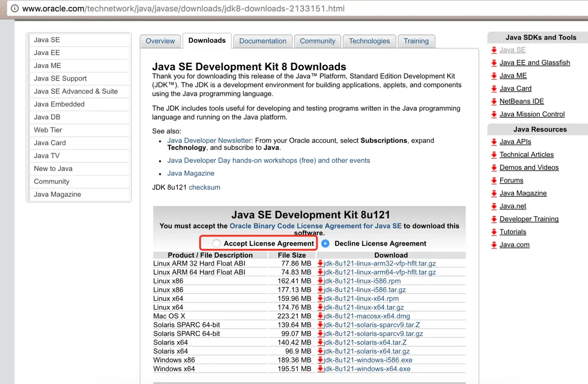This screenshot has width=588, height=384.
Task: Open Forums link in Java Resources
Action: [x=511, y=181]
